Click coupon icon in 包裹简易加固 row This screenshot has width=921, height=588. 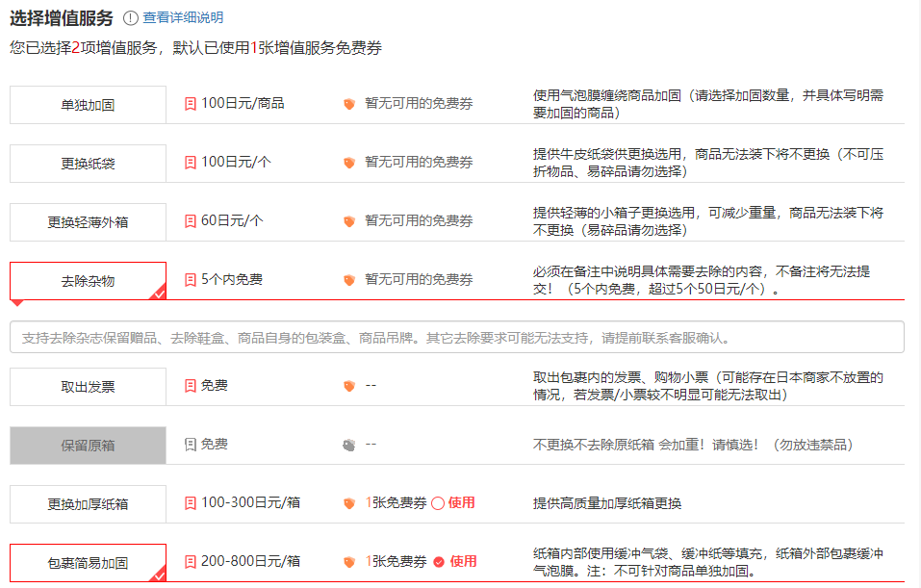click(x=349, y=562)
